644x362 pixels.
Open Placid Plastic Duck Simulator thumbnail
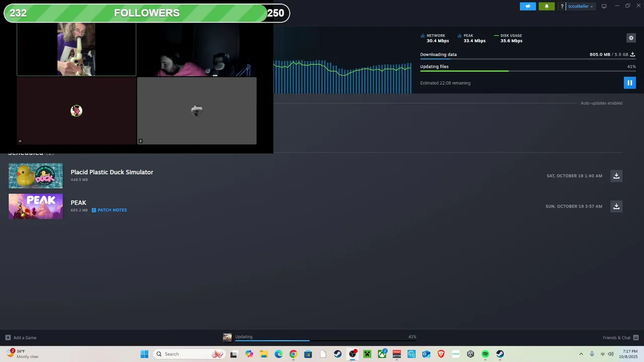(36, 175)
